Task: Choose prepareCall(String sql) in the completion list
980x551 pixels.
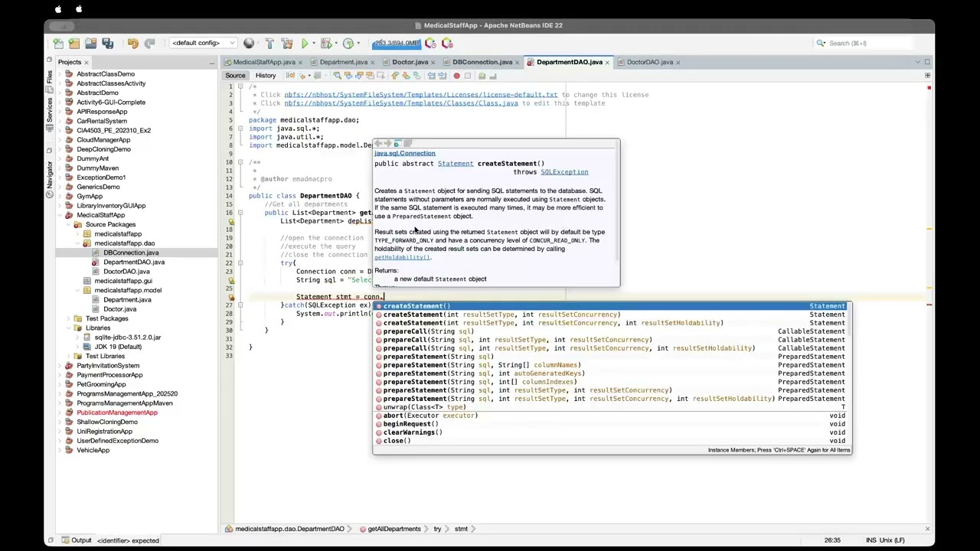Action: click(611, 331)
